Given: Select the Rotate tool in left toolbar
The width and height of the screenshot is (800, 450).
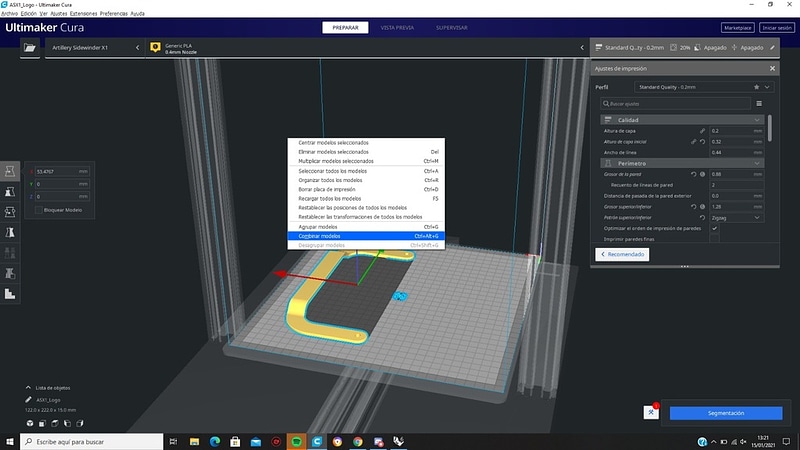Looking at the screenshot, I should click(10, 212).
